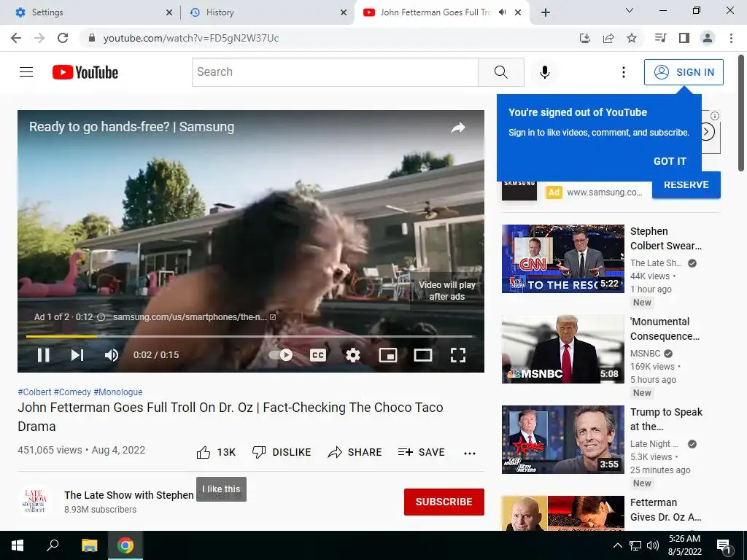Click the SIGN IN button

point(684,72)
